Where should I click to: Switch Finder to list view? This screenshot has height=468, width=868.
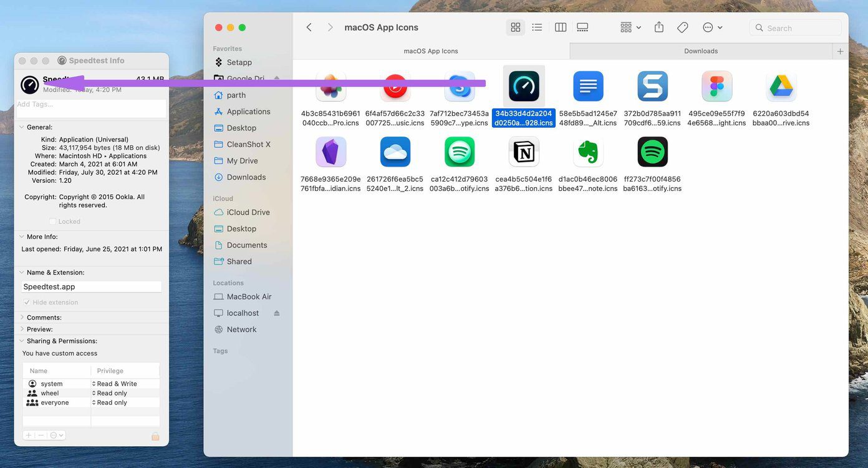coord(536,27)
